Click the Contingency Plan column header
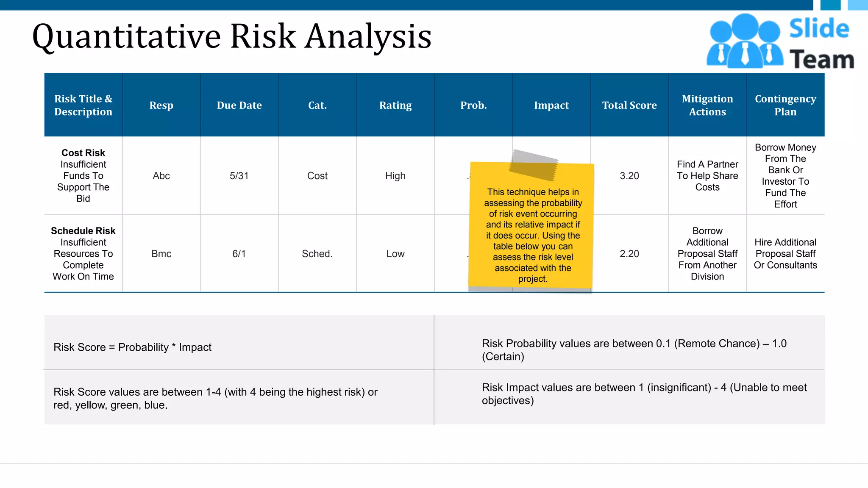Viewport: 868px width, 488px height. coord(785,105)
